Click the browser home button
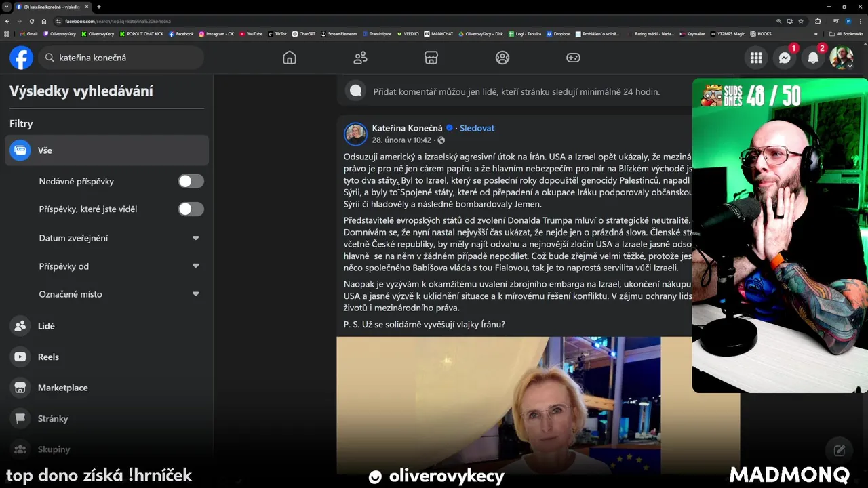Viewport: 868px width, 488px height. (x=44, y=21)
